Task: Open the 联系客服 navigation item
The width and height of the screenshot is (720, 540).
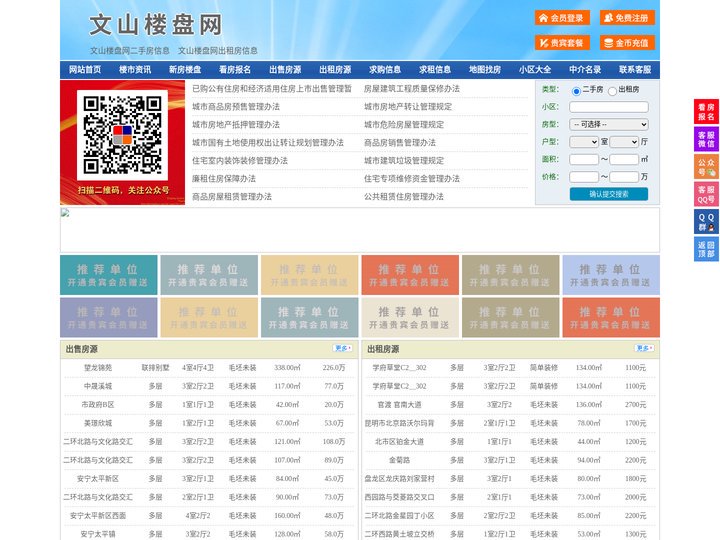Action: pos(635,70)
